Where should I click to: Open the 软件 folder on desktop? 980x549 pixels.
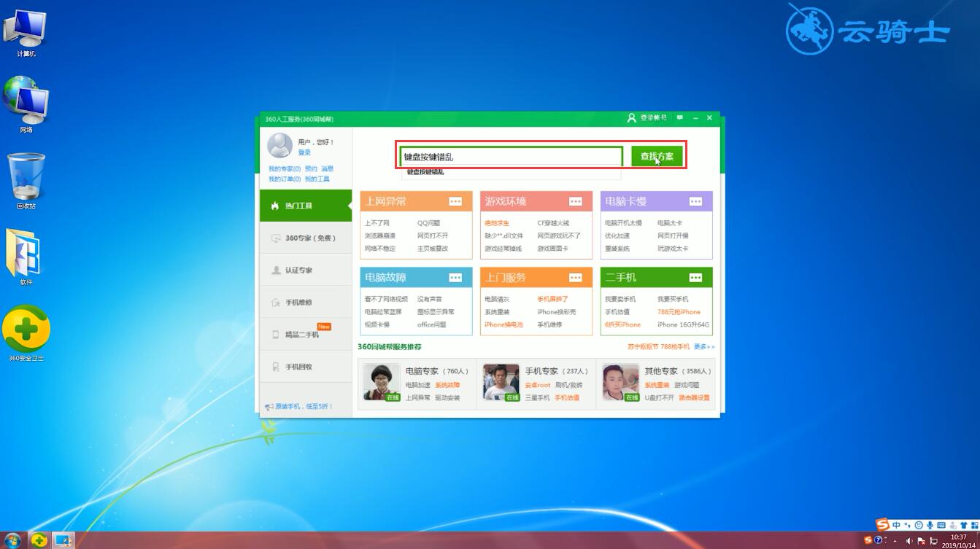point(26,257)
